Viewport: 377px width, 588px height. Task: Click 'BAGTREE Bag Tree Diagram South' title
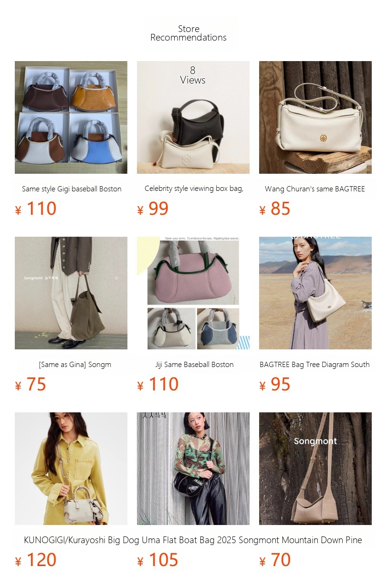click(x=314, y=365)
